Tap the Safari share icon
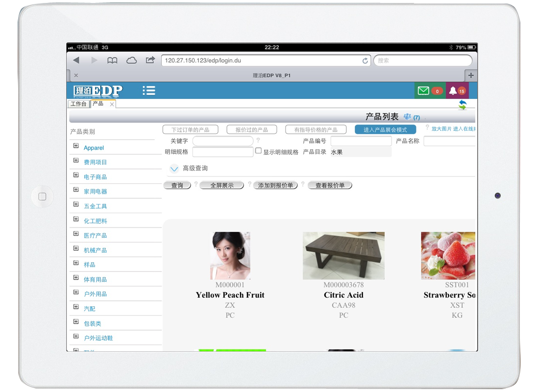Screen dimensions: 539x392 click(x=150, y=60)
